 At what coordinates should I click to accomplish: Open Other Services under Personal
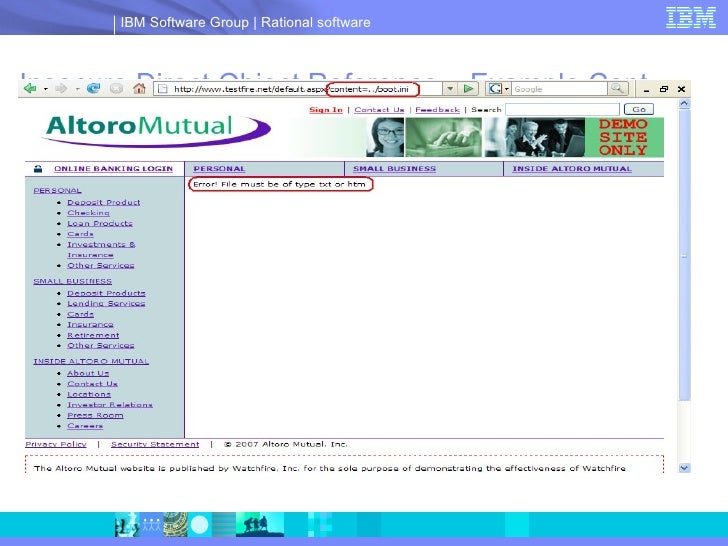pyautogui.click(x=101, y=266)
